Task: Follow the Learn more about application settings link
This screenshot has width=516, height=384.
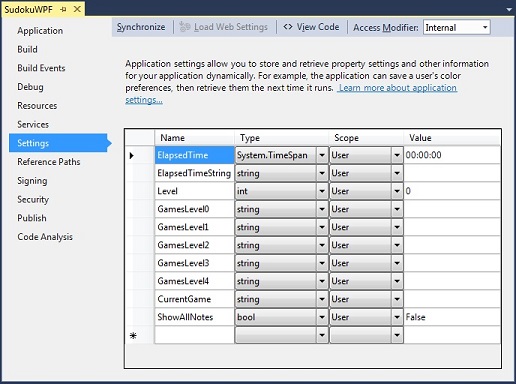Action: click(397, 88)
